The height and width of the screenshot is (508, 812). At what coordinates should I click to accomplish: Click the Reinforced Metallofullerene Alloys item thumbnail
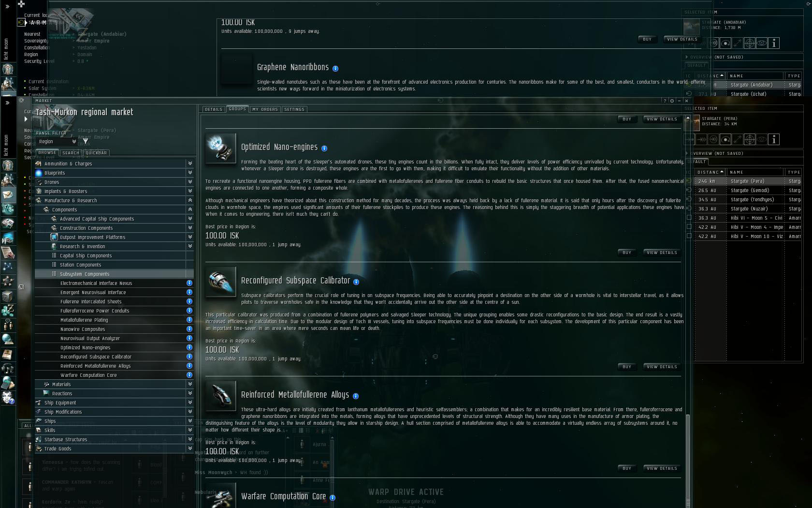(221, 396)
